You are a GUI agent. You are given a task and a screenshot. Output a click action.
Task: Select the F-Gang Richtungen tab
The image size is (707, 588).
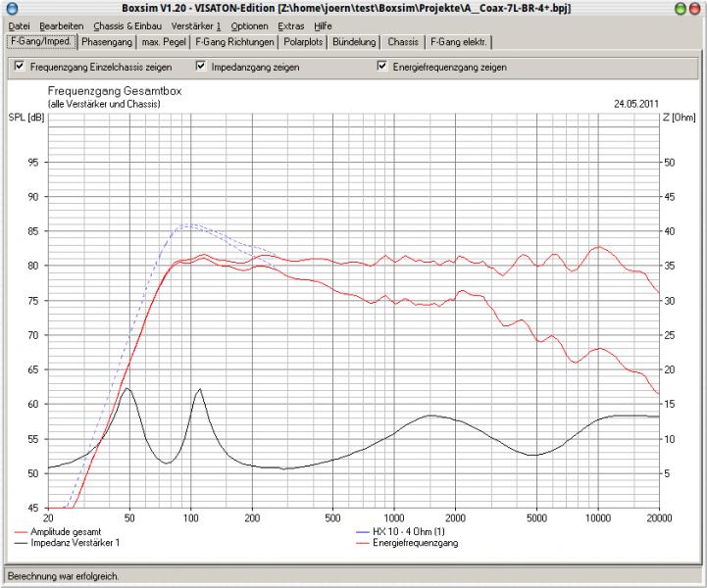[x=233, y=42]
